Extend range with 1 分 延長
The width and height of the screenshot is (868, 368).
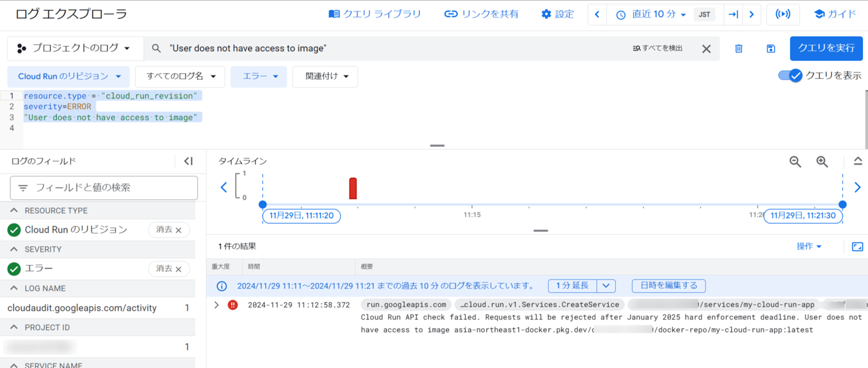point(572,285)
